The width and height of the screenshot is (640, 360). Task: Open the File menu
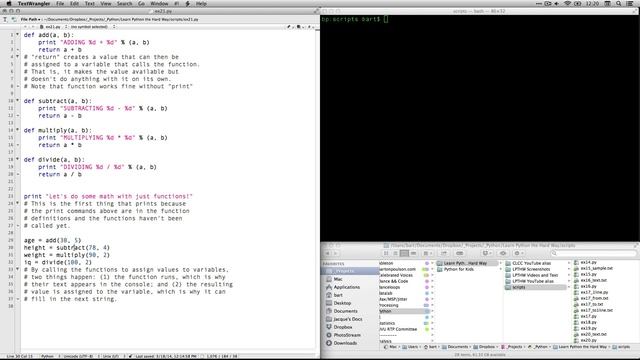click(x=60, y=3)
